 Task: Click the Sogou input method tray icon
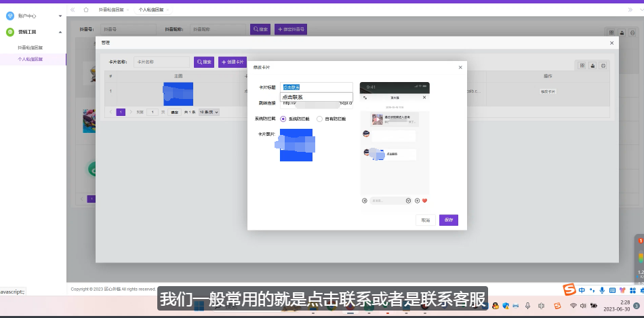pyautogui.click(x=558, y=306)
